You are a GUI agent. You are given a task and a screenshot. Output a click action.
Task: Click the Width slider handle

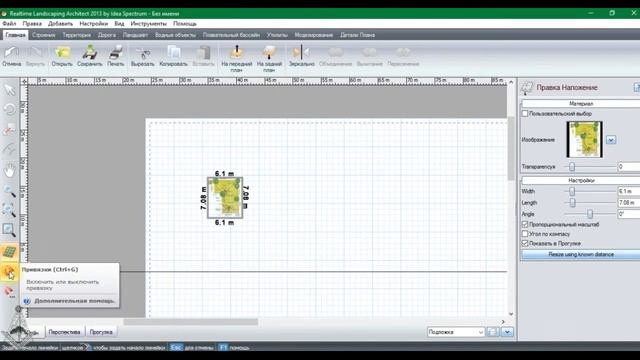coord(572,191)
